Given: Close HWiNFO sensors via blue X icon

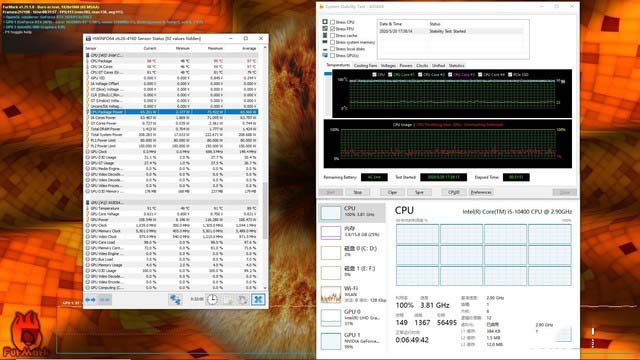Looking at the screenshot, I should (258, 300).
